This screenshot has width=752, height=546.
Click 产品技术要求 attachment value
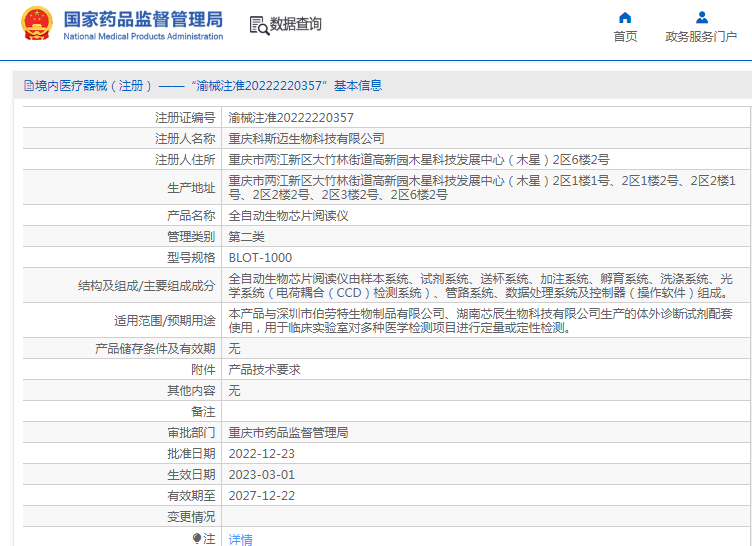tap(264, 370)
